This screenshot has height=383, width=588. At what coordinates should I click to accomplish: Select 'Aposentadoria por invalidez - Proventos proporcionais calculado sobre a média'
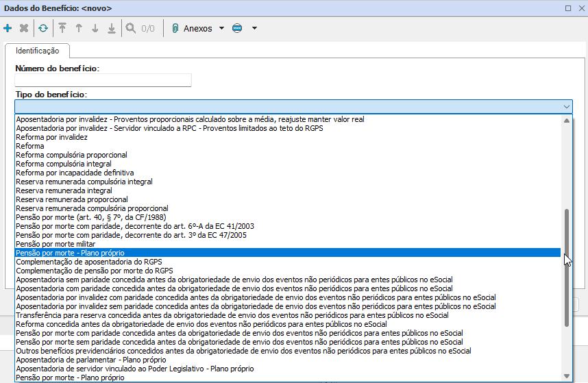[x=288, y=119]
